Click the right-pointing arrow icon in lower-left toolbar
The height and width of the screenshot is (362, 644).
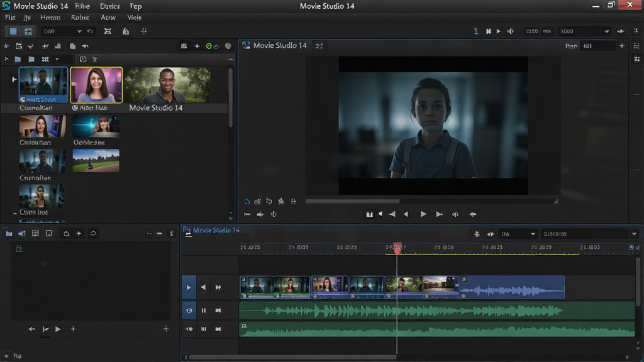[x=79, y=234]
